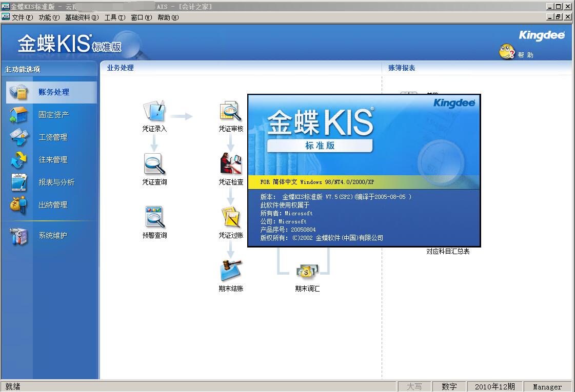
Task: Open the 基础资料 menu
Action: (82, 17)
